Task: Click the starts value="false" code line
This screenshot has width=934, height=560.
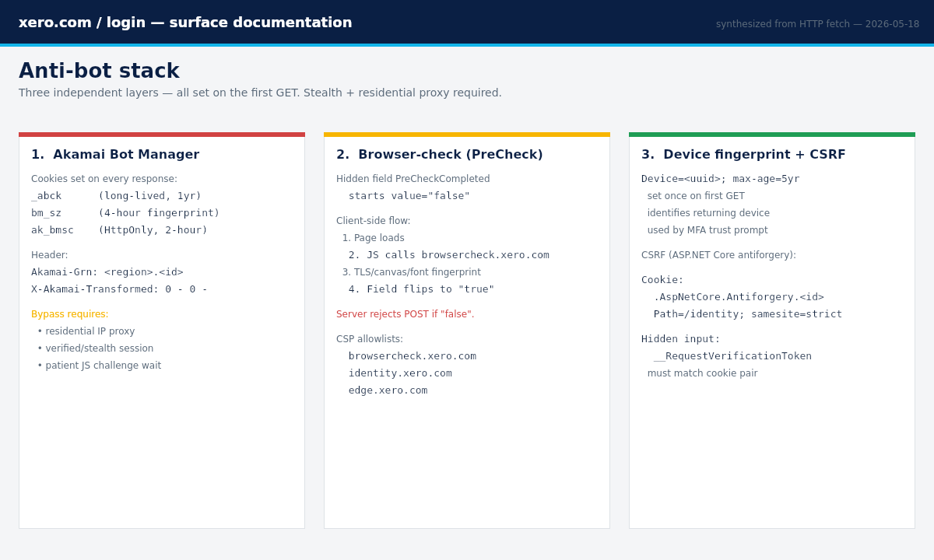Action: [x=409, y=196]
